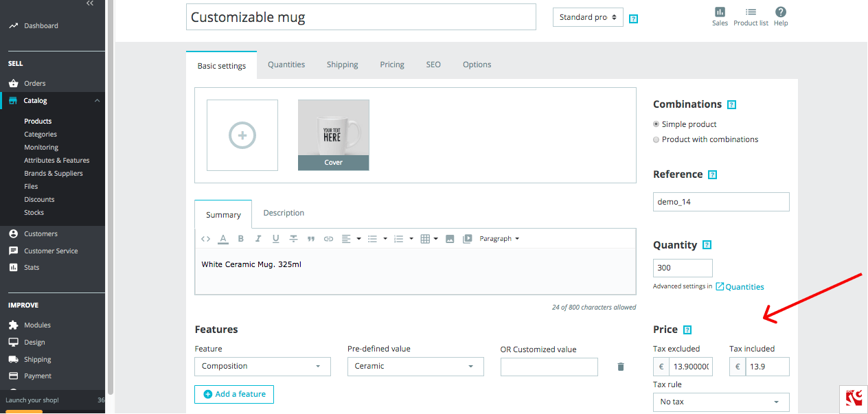
Task: Toggle strikethrough formatting in editor
Action: pyautogui.click(x=293, y=239)
